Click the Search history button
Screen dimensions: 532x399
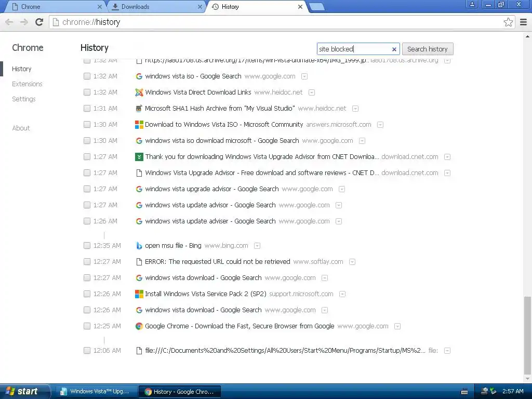tap(428, 49)
